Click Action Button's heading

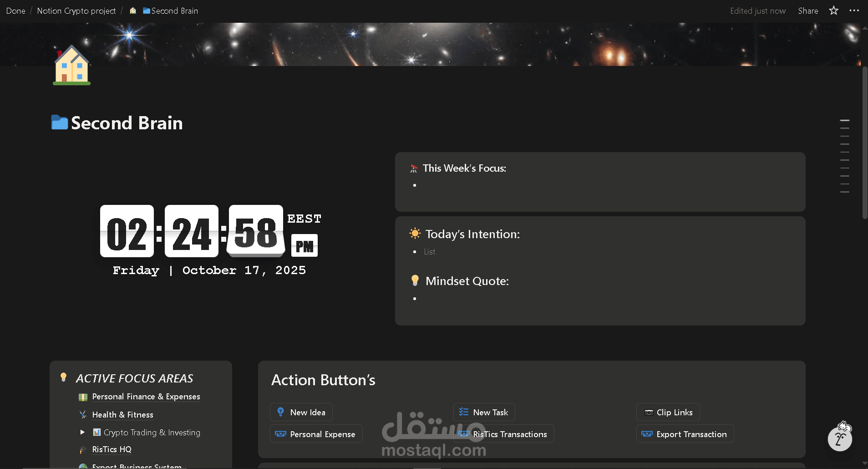click(323, 380)
